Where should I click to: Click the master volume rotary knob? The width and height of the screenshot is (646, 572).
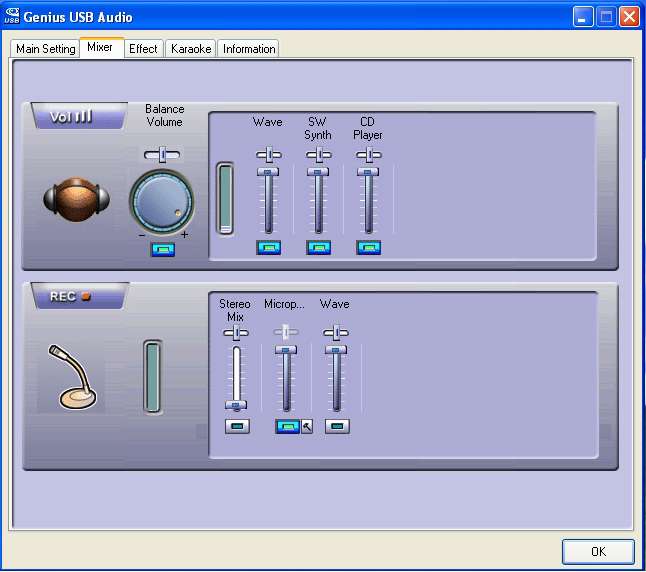click(x=162, y=202)
